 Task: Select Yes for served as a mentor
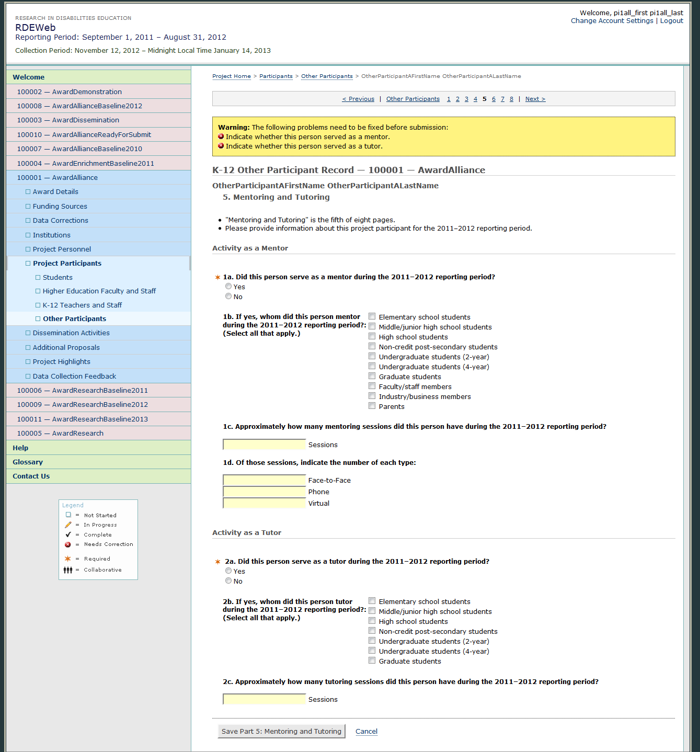pos(228,287)
